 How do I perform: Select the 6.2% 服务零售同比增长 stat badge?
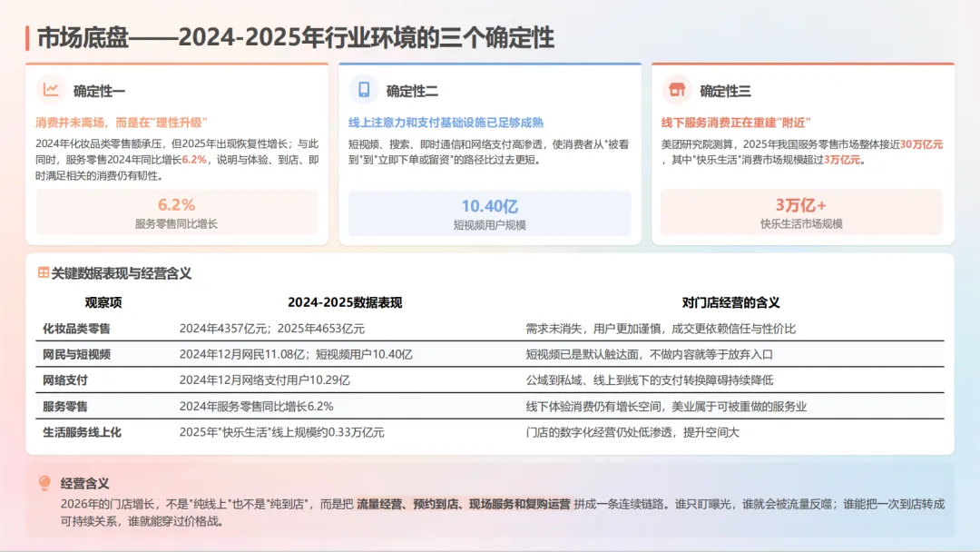(x=178, y=212)
